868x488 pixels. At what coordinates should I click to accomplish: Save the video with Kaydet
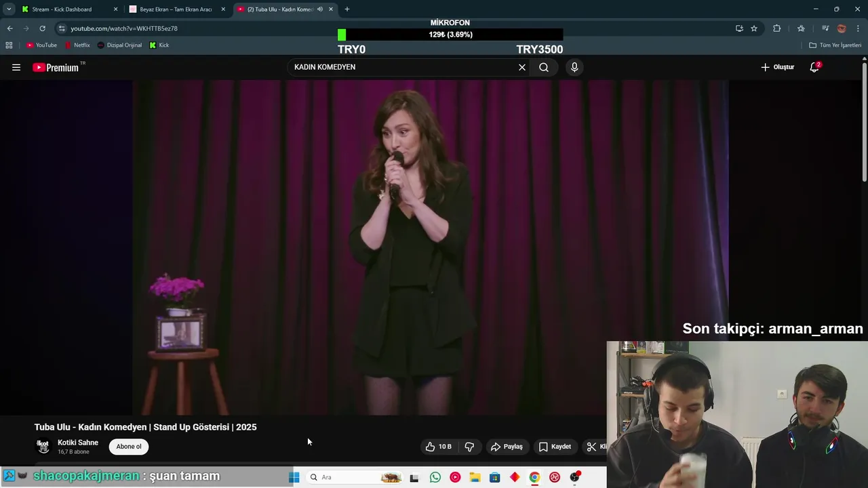555,447
